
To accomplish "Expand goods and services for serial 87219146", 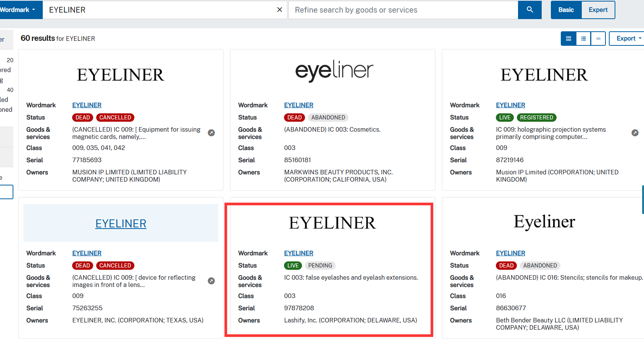I will (x=635, y=133).
